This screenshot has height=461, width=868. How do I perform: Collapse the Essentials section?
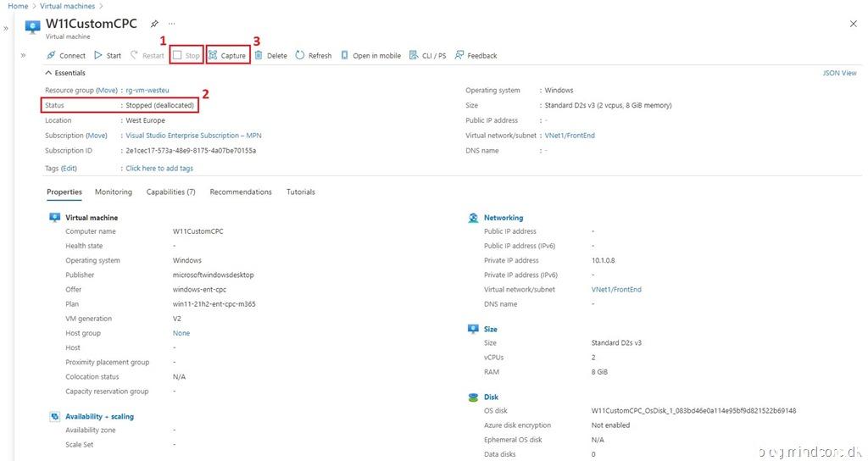tap(48, 73)
